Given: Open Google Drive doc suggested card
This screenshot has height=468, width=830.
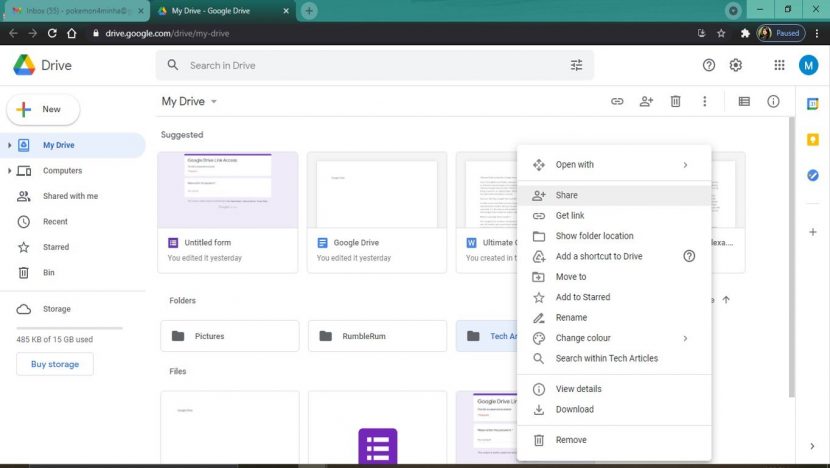Looking at the screenshot, I should 377,212.
